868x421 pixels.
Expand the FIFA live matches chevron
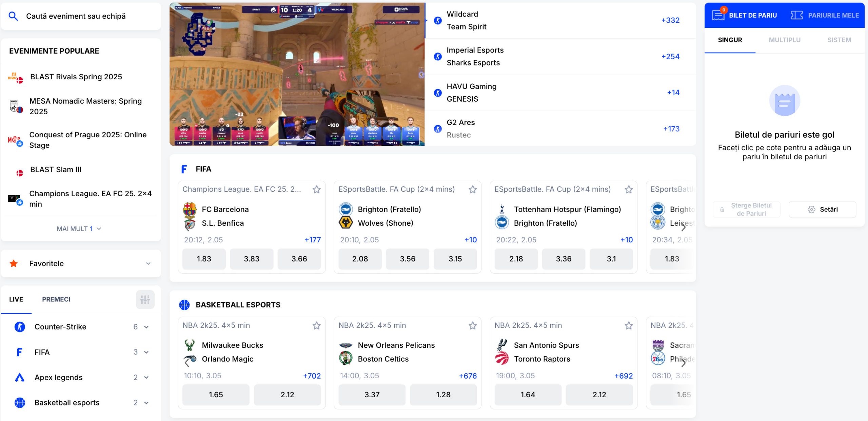tap(146, 352)
